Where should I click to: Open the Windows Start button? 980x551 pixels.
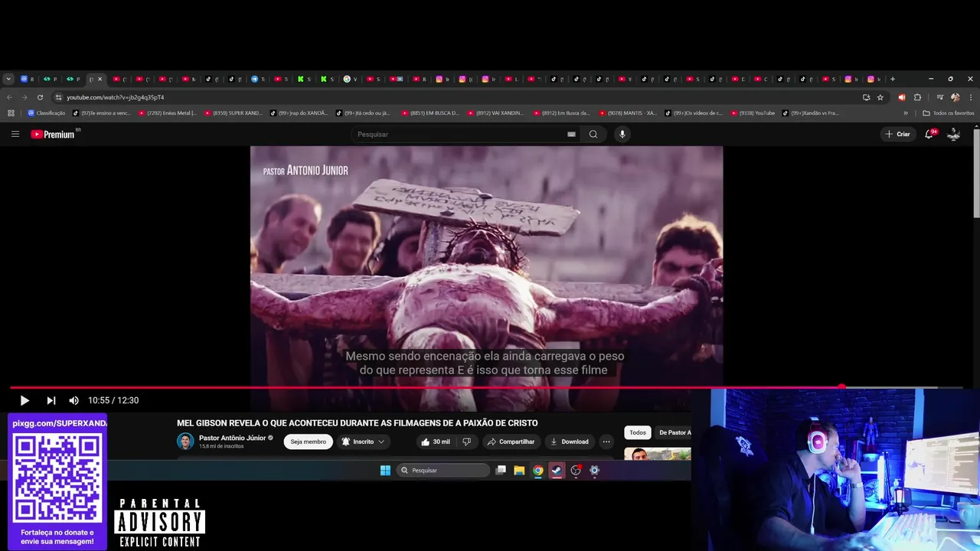tap(385, 471)
